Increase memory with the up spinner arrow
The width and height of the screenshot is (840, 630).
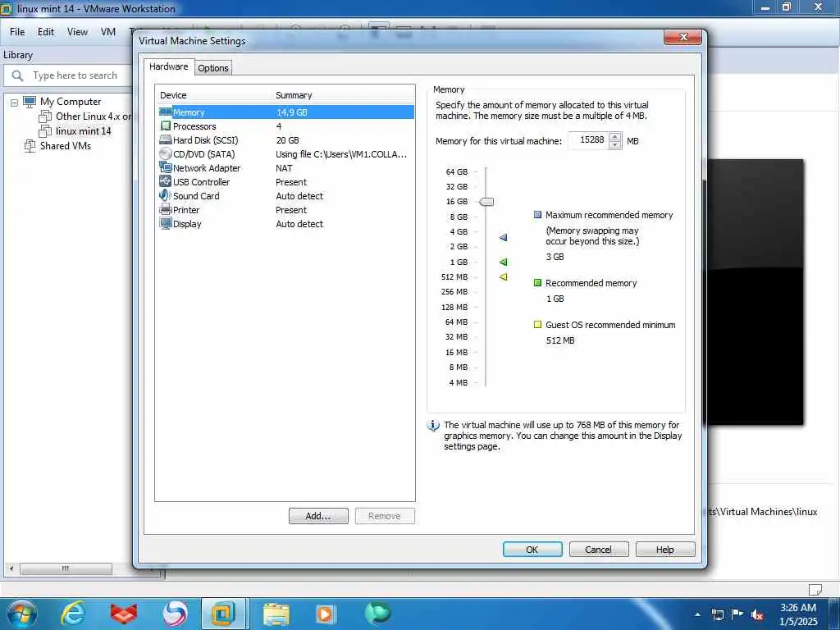coord(615,137)
